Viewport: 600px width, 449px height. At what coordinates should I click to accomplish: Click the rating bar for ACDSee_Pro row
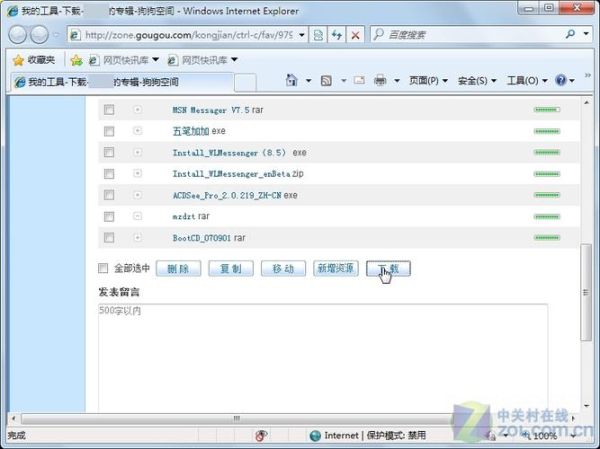point(546,195)
